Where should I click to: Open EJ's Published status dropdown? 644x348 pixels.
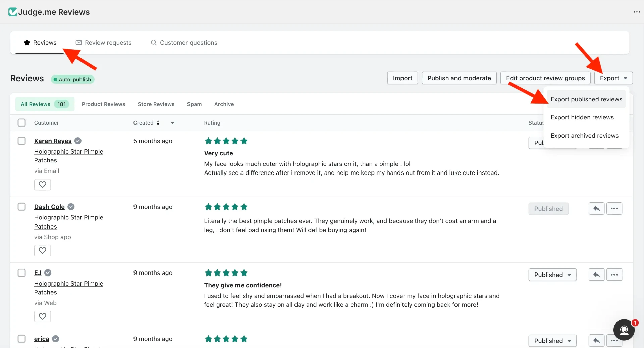coord(552,275)
